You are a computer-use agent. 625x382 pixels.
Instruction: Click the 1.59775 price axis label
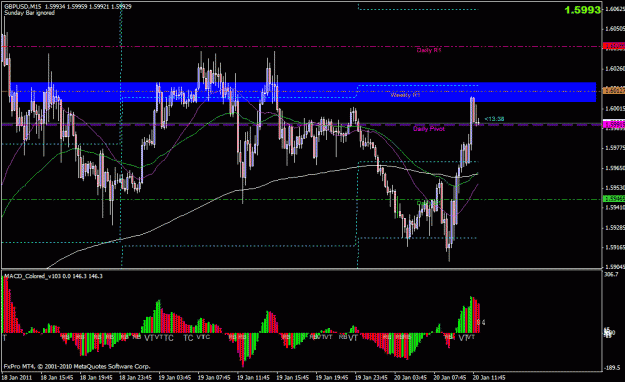click(615, 148)
